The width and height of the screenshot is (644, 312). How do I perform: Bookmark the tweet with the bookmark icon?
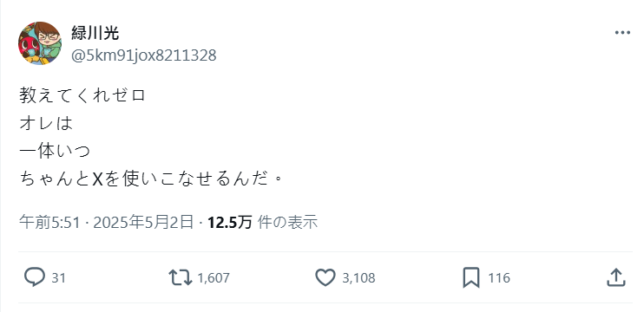coord(471,277)
